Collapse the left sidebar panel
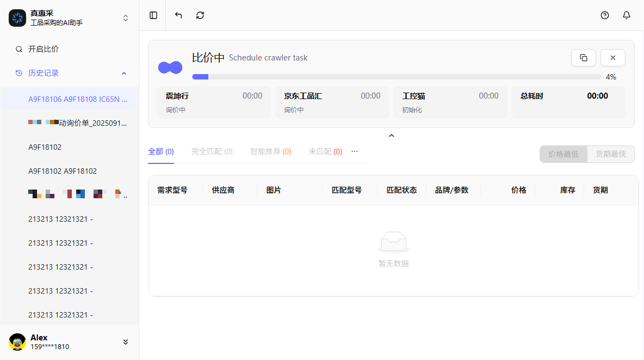 (x=153, y=15)
